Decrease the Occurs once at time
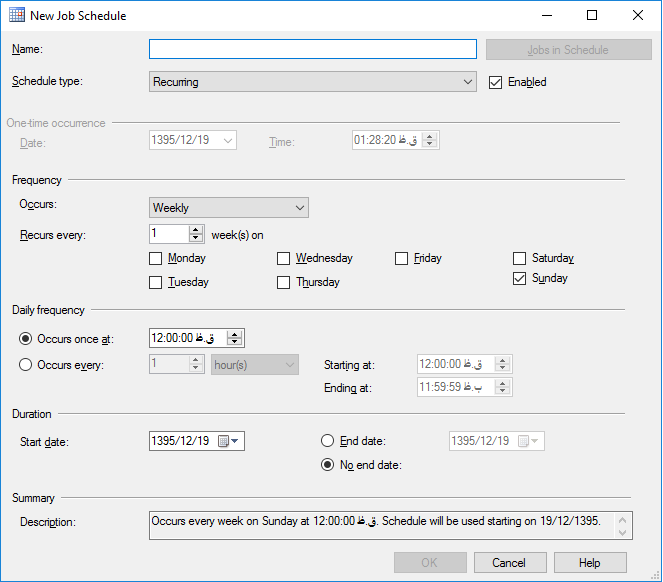 pyautogui.click(x=235, y=343)
